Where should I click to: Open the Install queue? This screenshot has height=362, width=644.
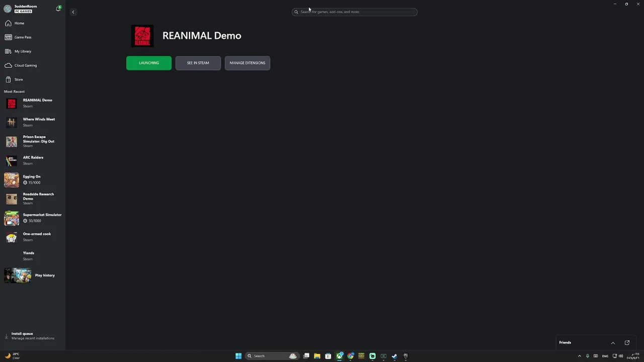point(33,336)
